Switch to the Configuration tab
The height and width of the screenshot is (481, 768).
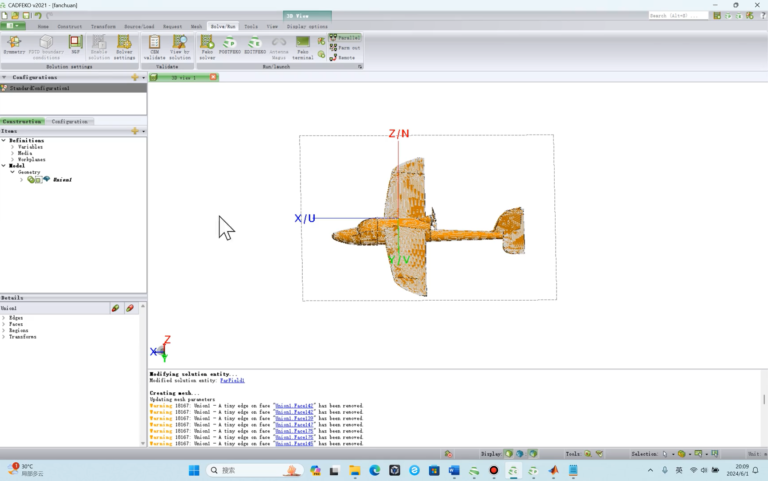[x=70, y=121]
